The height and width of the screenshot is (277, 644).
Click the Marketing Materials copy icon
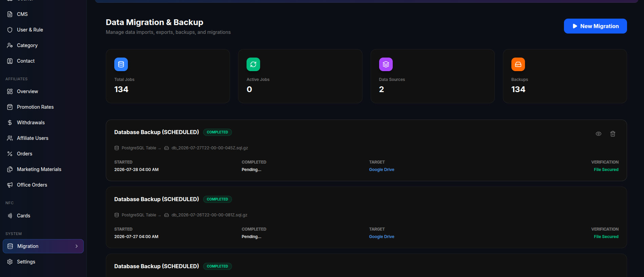(x=10, y=169)
